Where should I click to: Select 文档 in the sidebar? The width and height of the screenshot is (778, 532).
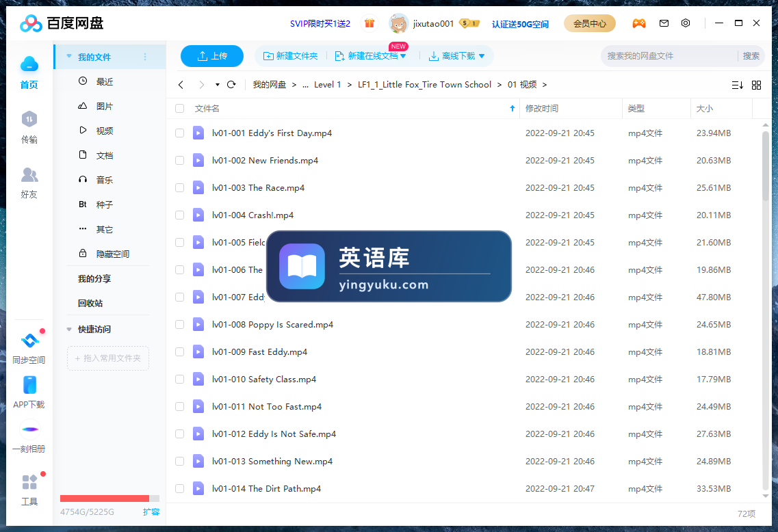(104, 155)
